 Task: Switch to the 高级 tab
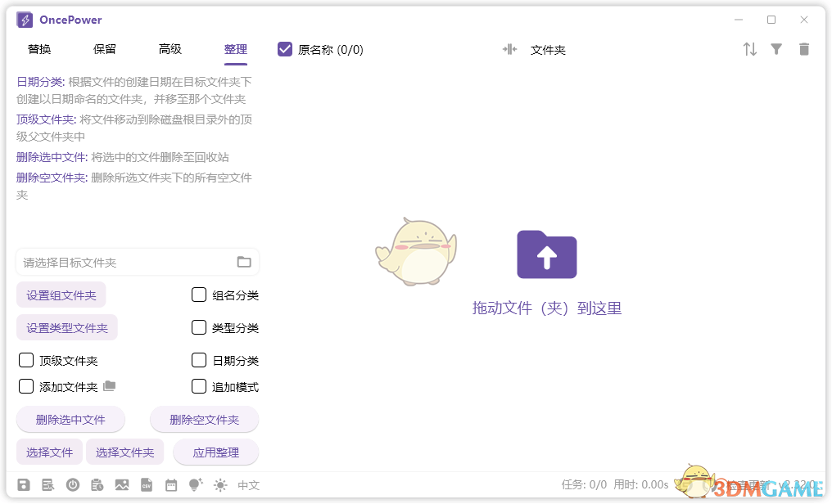[x=170, y=49]
